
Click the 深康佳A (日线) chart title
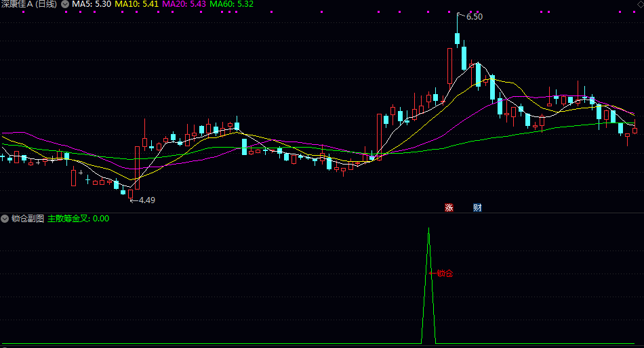(x=28, y=4)
